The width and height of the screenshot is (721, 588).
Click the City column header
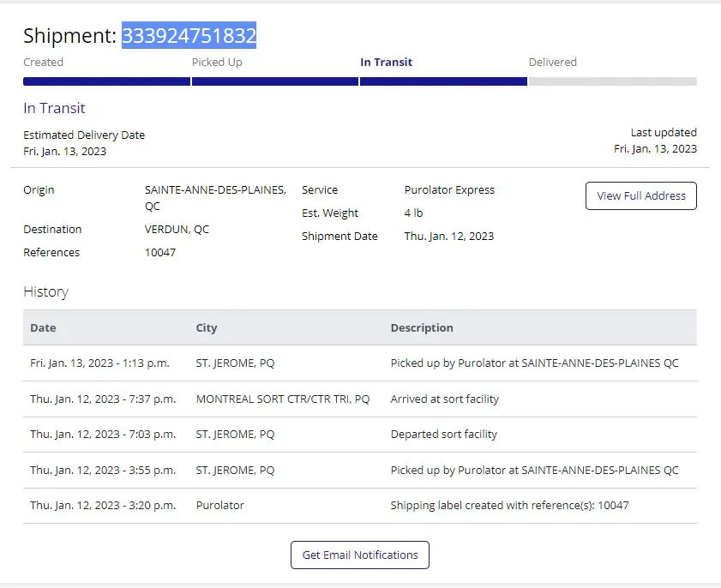pyautogui.click(x=207, y=327)
